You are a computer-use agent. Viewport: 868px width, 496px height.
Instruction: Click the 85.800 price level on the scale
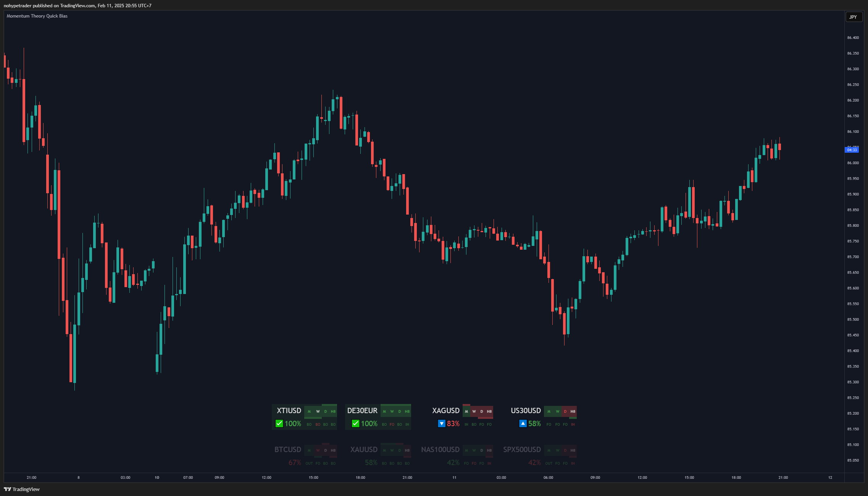(x=853, y=225)
